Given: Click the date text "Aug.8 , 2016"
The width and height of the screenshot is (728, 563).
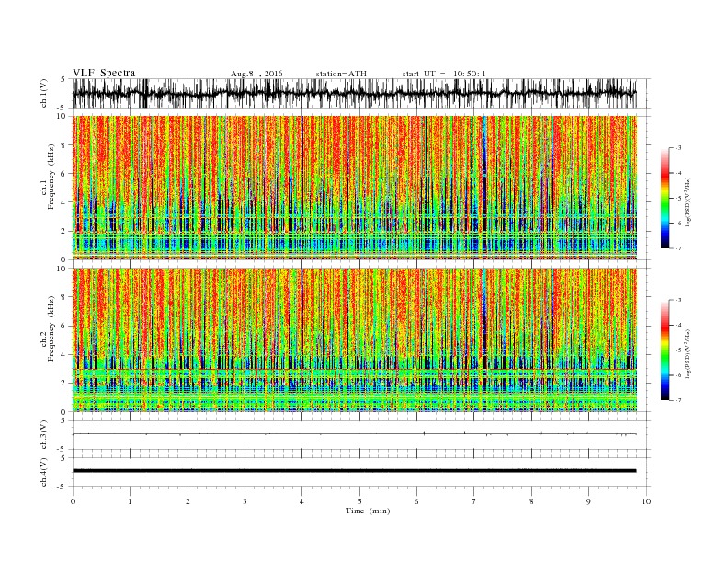Looking at the screenshot, I should (x=256, y=74).
